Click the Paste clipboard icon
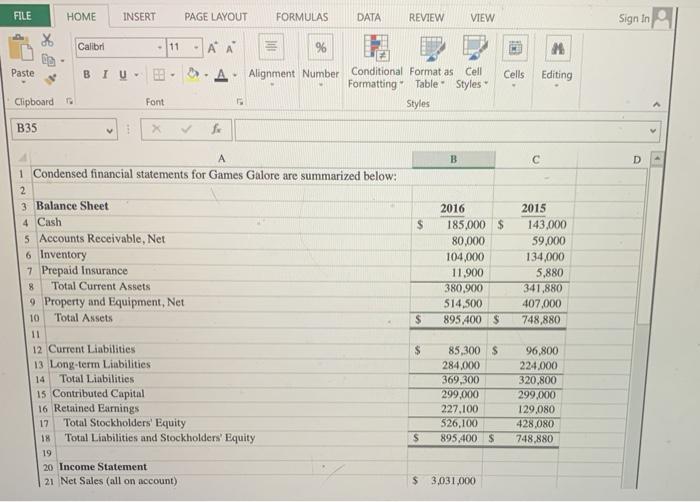Image resolution: width=700 pixels, height=502 pixels. point(21,48)
